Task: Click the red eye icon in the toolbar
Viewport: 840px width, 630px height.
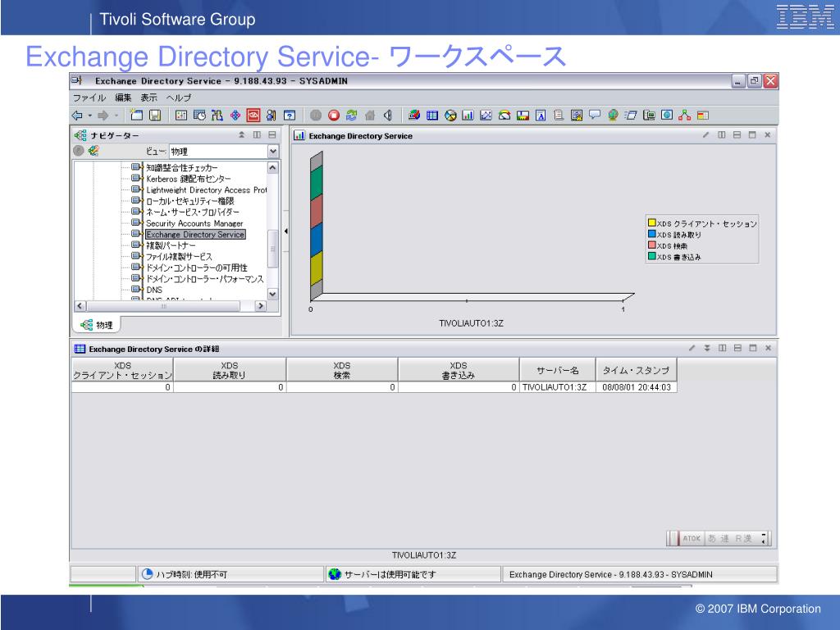Action: [x=253, y=115]
